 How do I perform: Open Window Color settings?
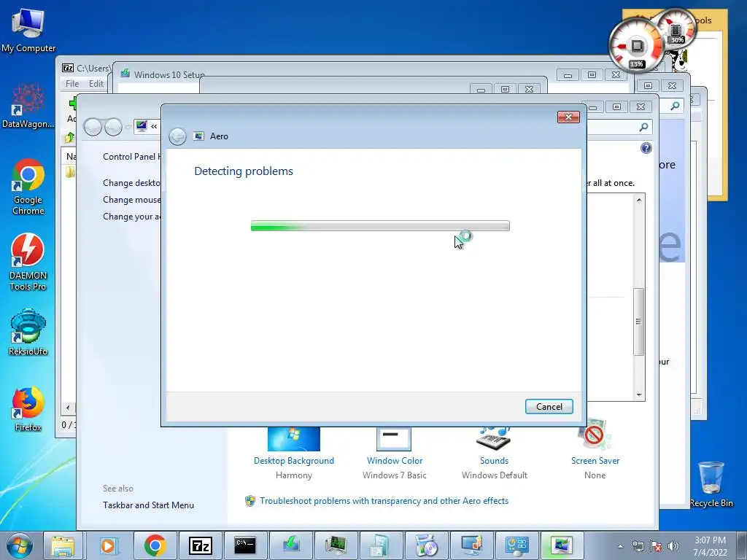(395, 461)
